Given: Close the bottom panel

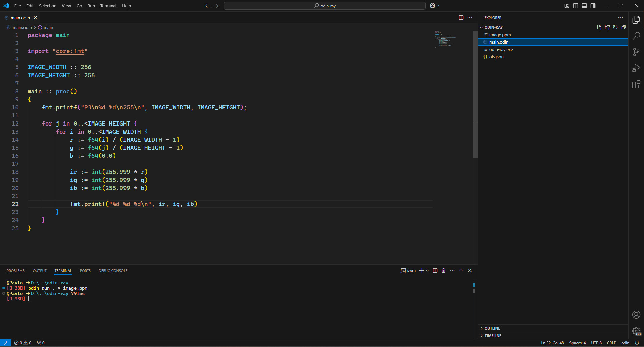Looking at the screenshot, I should (470, 271).
